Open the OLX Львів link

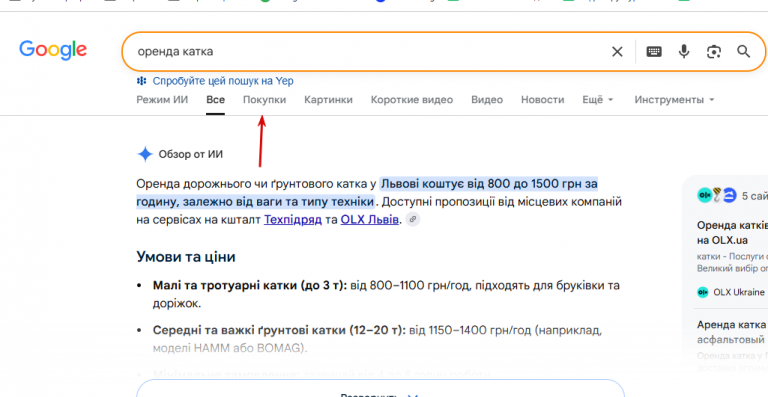click(369, 220)
